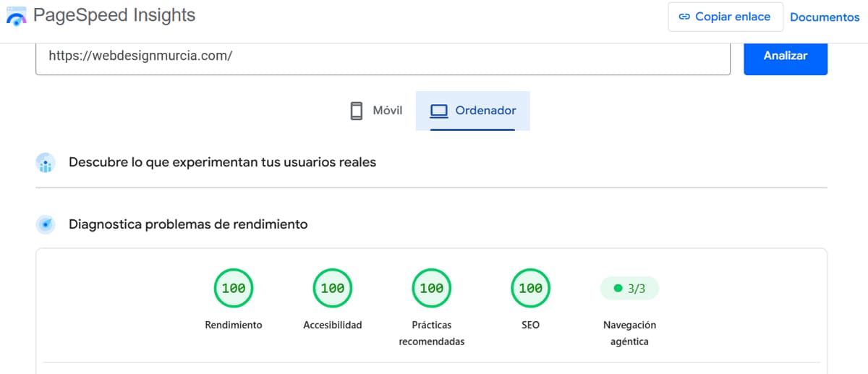Click the Rendimiento label

pyautogui.click(x=234, y=326)
